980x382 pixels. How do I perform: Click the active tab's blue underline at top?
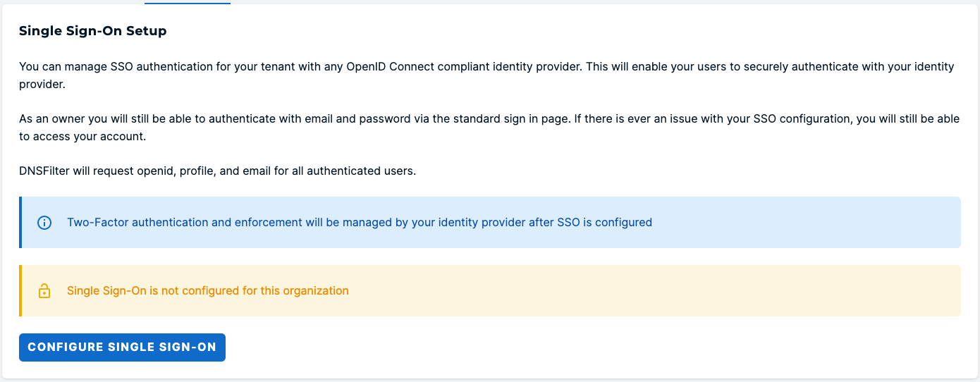(188, 3)
